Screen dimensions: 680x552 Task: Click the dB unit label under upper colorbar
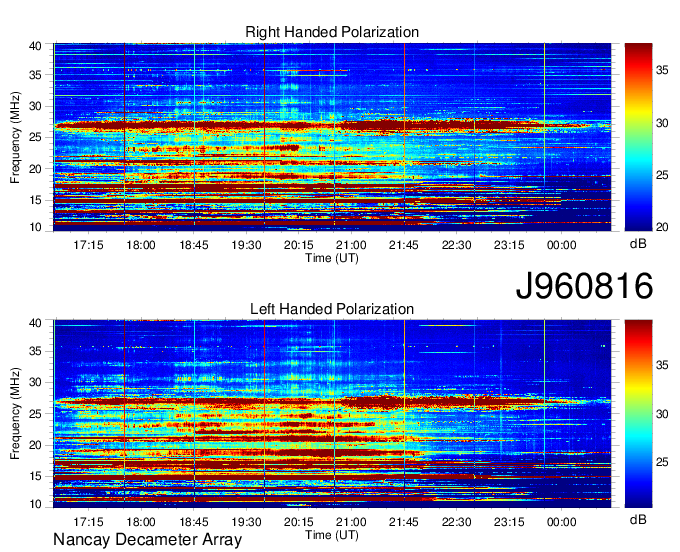coord(638,244)
